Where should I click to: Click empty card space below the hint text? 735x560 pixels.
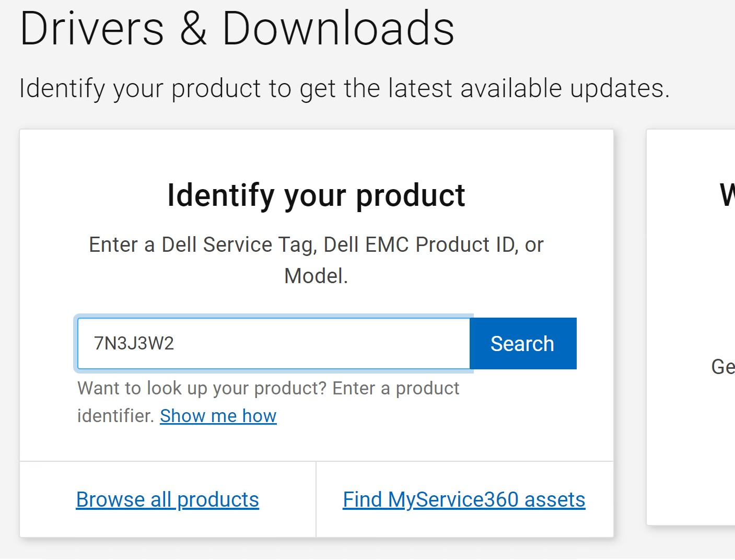[418, 441]
